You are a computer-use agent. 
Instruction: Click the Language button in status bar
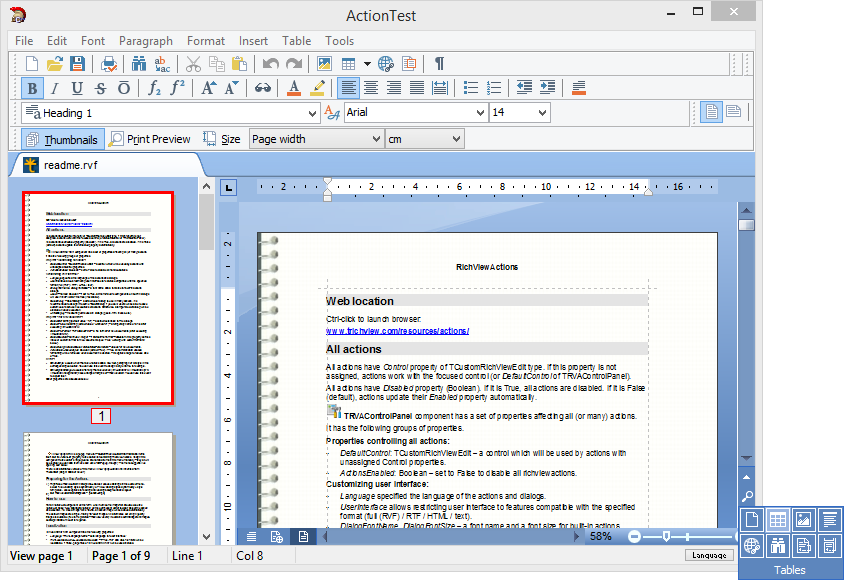coord(709,555)
